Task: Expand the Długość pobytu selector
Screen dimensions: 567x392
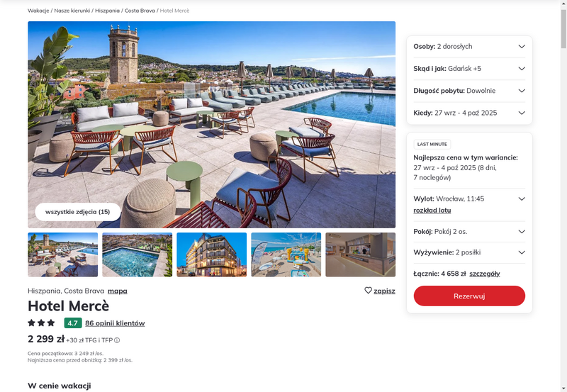Action: point(469,91)
